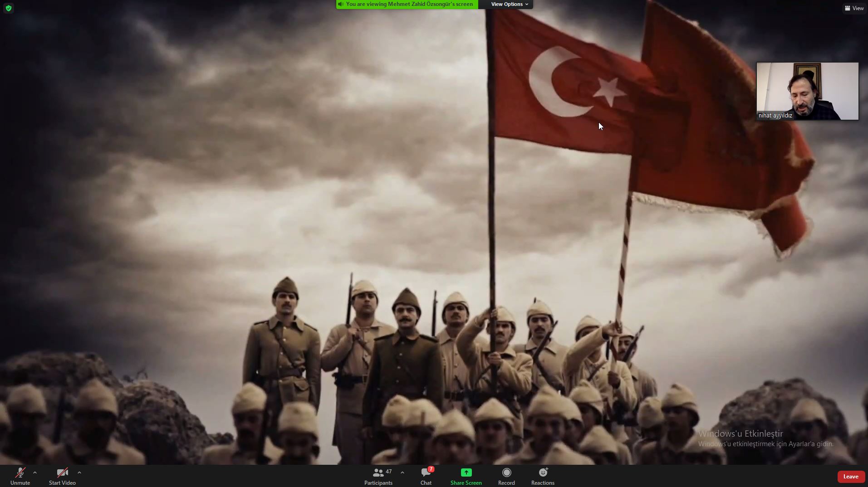Open the Reactions emoji menu
This screenshot has height=487, width=868.
click(543, 476)
